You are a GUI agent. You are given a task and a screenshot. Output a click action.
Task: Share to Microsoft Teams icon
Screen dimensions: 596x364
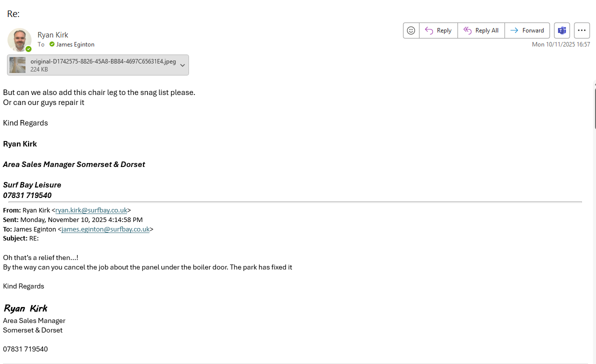(562, 30)
